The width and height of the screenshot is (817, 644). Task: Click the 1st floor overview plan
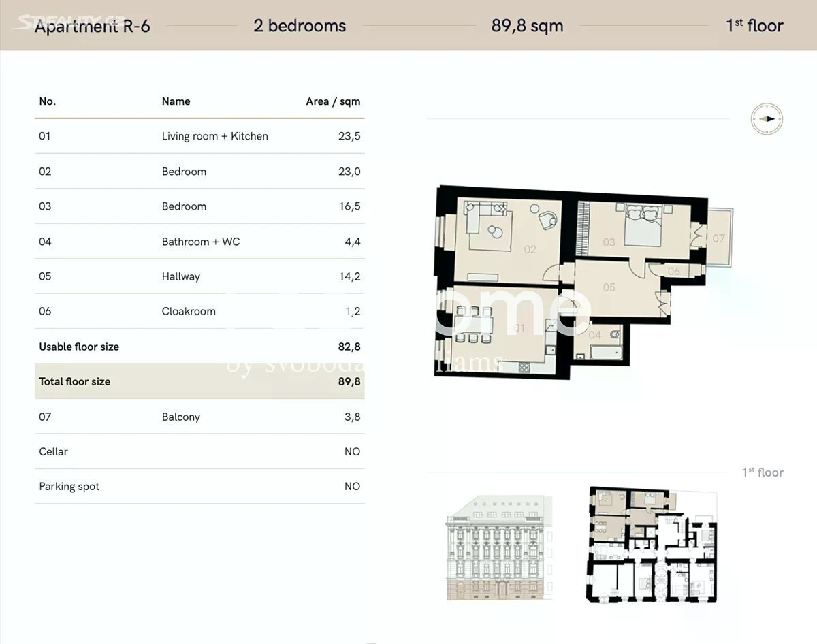tap(652, 545)
